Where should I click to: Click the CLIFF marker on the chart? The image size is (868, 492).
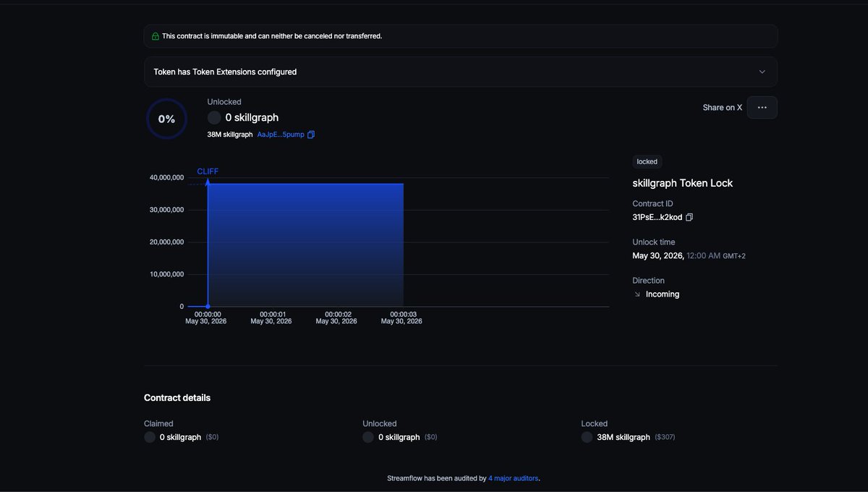(208, 171)
